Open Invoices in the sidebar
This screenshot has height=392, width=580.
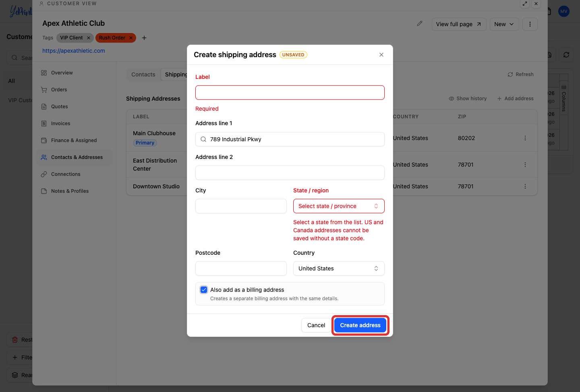pyautogui.click(x=74, y=124)
